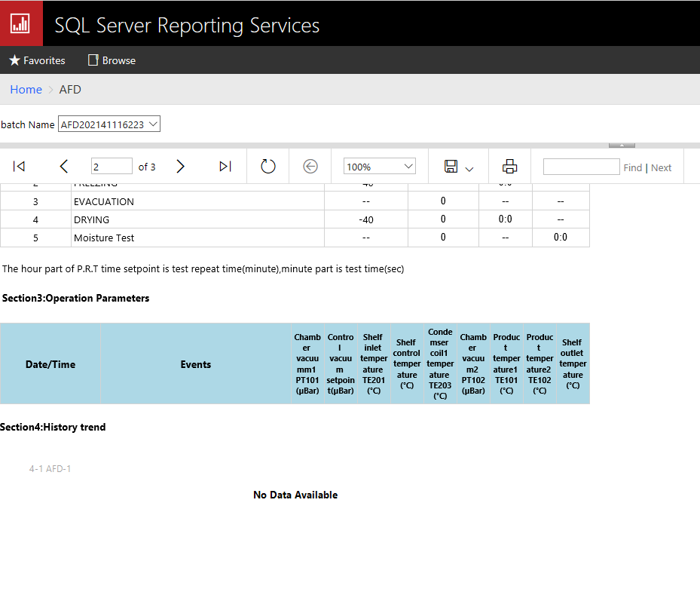Image resolution: width=700 pixels, height=601 pixels.
Task: Click step number 4 cell
Action: click(35, 220)
